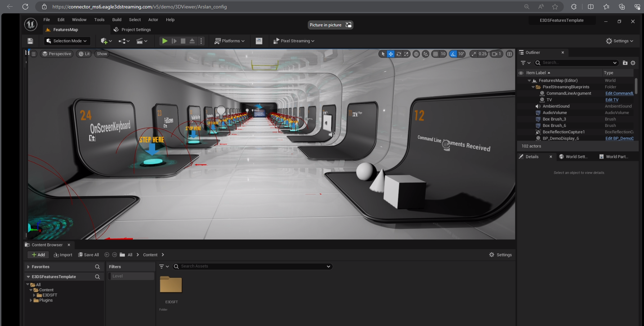The height and width of the screenshot is (326, 644).
Task: Open the viewport hamburger options menu
Action: (34, 54)
